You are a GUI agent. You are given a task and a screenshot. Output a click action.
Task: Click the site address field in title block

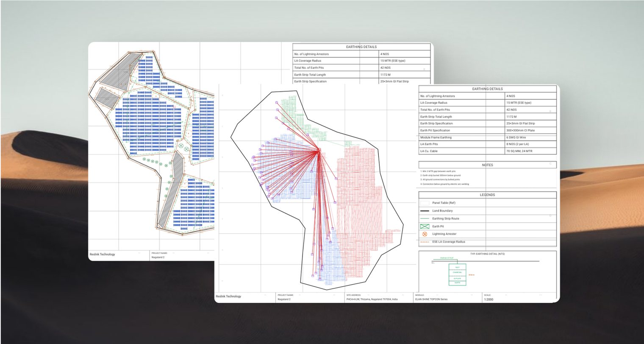(x=378, y=297)
